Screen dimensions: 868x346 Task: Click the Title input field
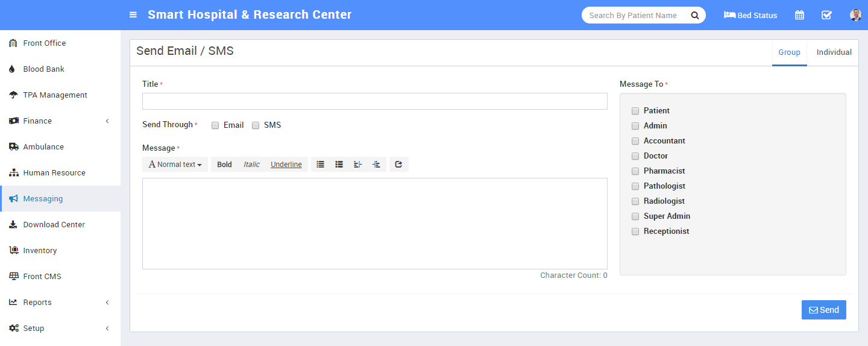click(375, 101)
